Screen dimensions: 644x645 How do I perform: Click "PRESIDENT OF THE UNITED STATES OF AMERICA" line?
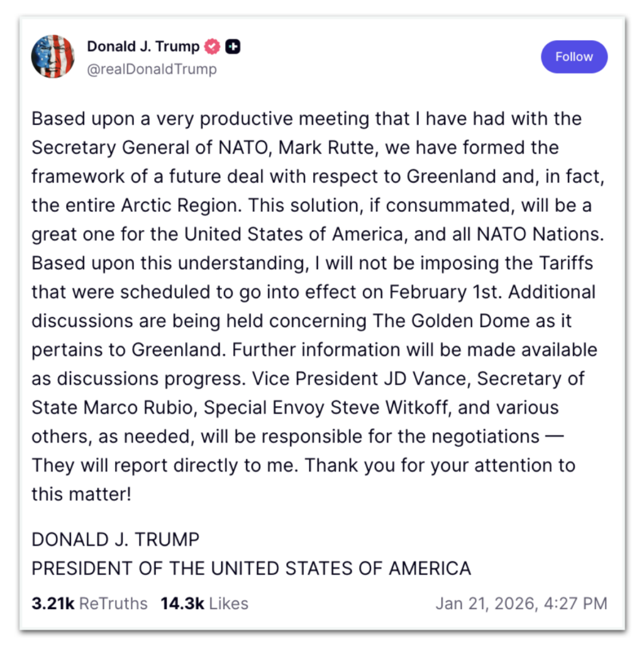(251, 568)
